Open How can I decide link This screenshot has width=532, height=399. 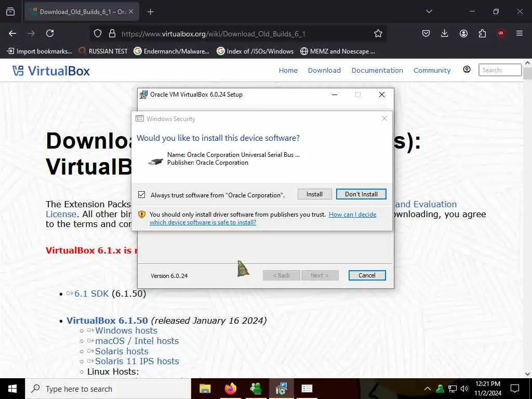point(353,215)
